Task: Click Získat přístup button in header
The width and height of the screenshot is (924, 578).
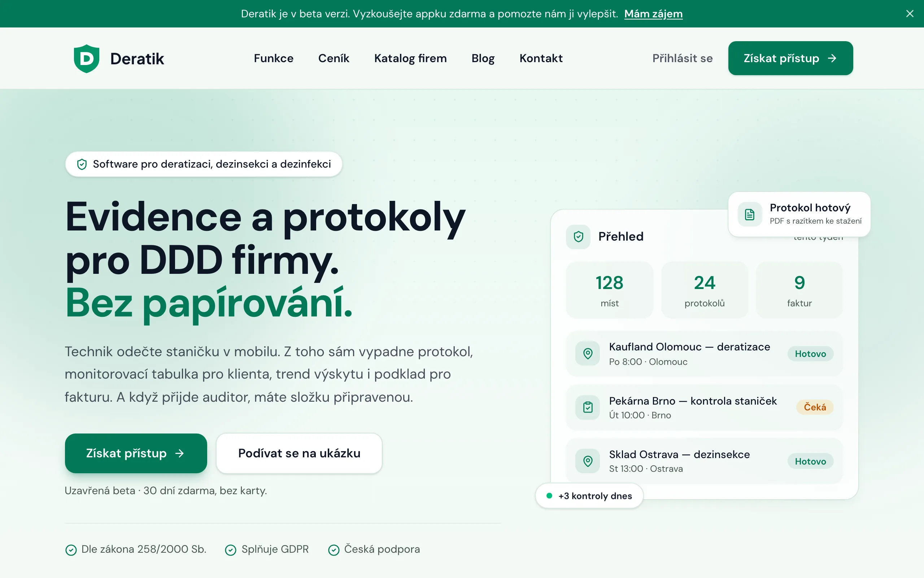Action: pos(790,58)
